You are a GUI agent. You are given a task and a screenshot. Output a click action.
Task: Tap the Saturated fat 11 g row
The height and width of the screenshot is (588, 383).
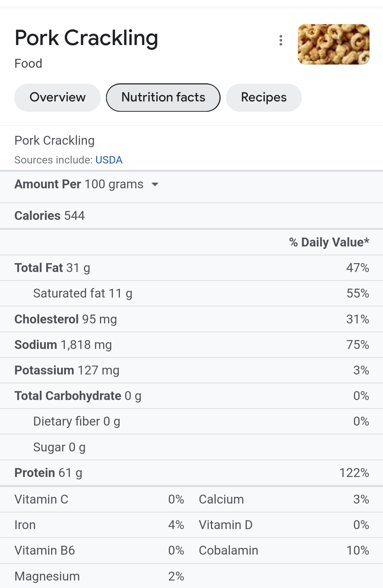[x=191, y=293]
